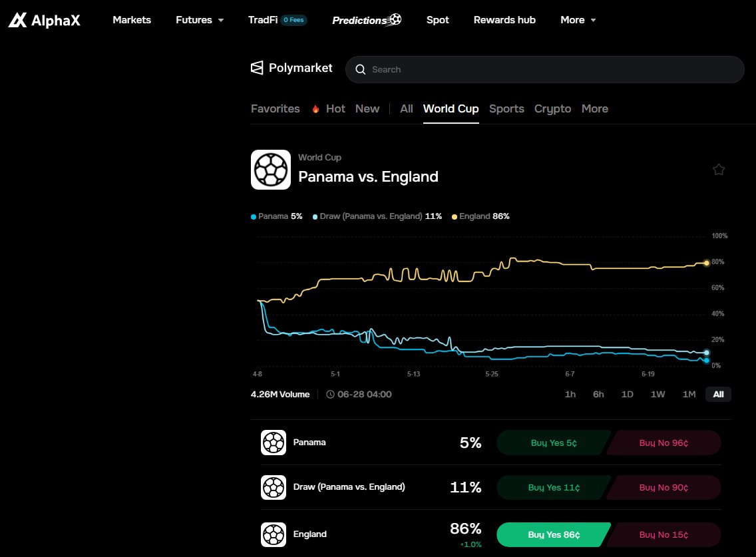Click the England outcome name
The width and height of the screenshot is (756, 557).
309,534
